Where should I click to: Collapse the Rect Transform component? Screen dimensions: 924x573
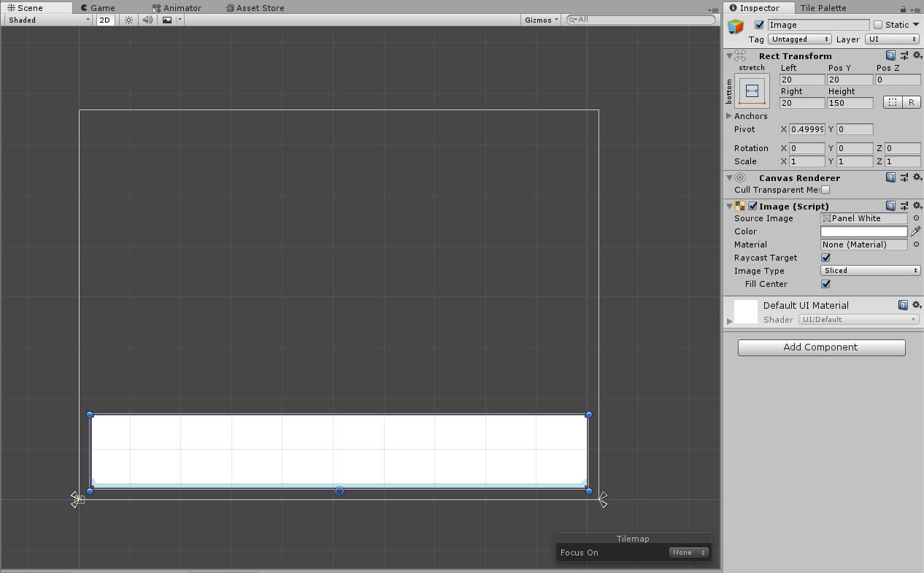(729, 55)
